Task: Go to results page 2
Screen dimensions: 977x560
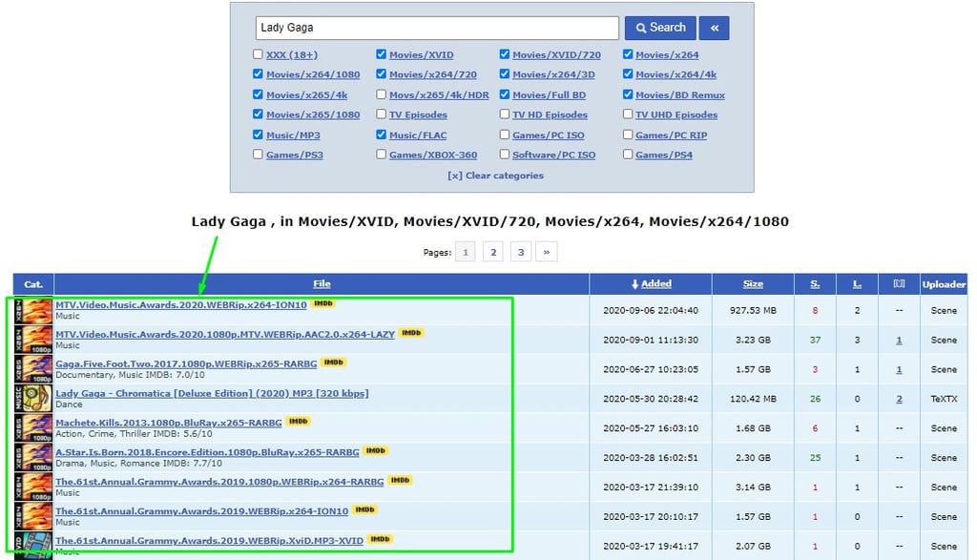Action: coord(493,252)
